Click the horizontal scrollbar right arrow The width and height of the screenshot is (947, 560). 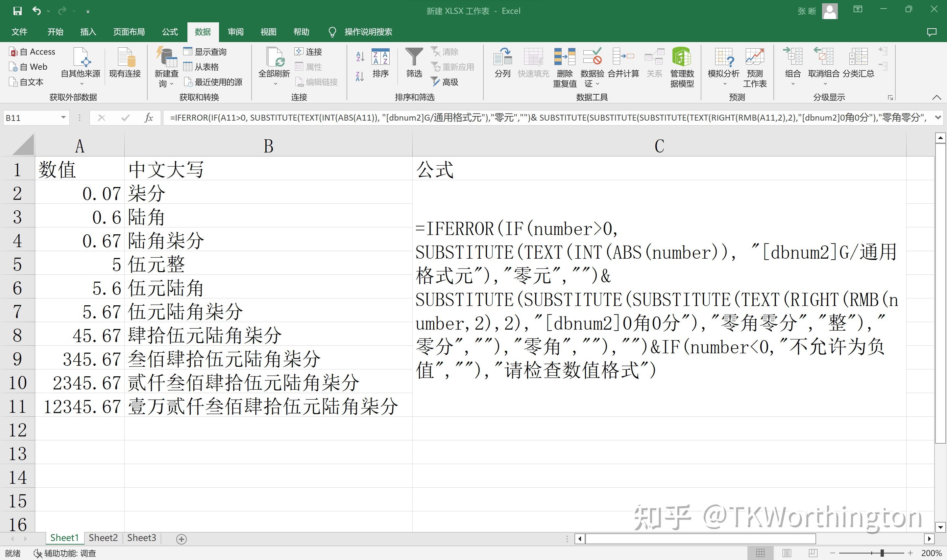coord(929,539)
